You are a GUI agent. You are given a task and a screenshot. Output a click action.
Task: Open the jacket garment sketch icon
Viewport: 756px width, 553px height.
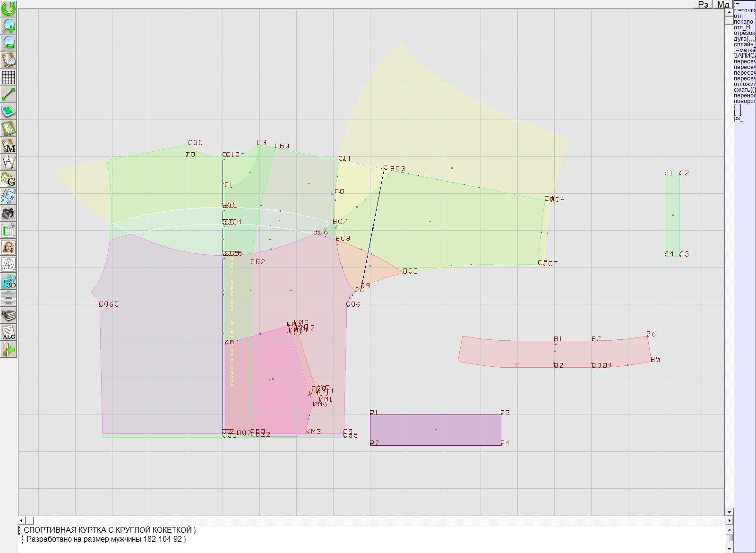tap(9, 264)
